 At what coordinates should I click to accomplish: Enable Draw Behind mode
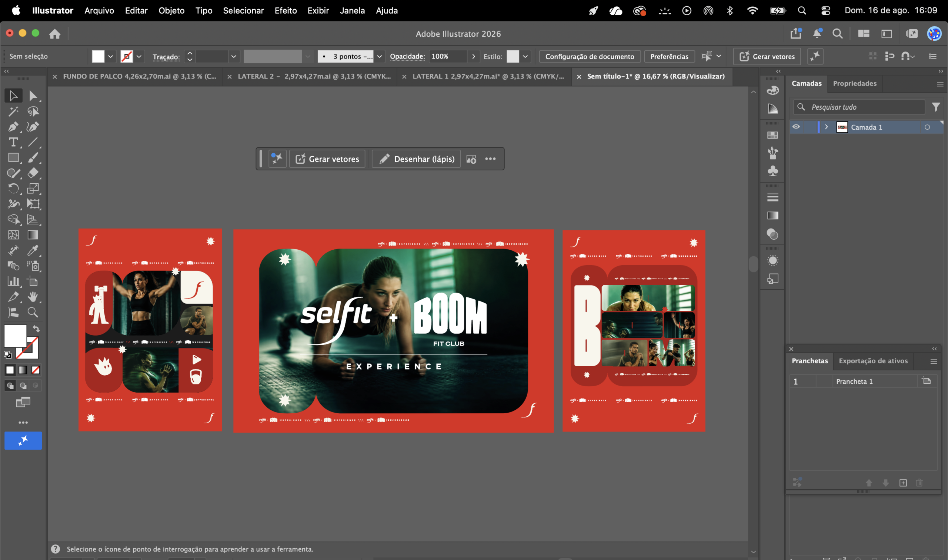[23, 386]
